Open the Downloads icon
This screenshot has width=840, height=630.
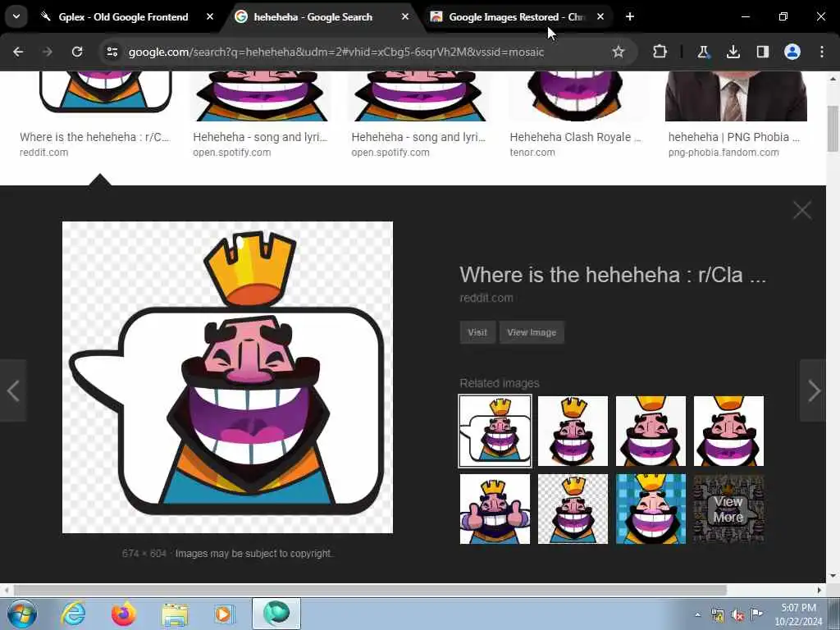point(733,52)
